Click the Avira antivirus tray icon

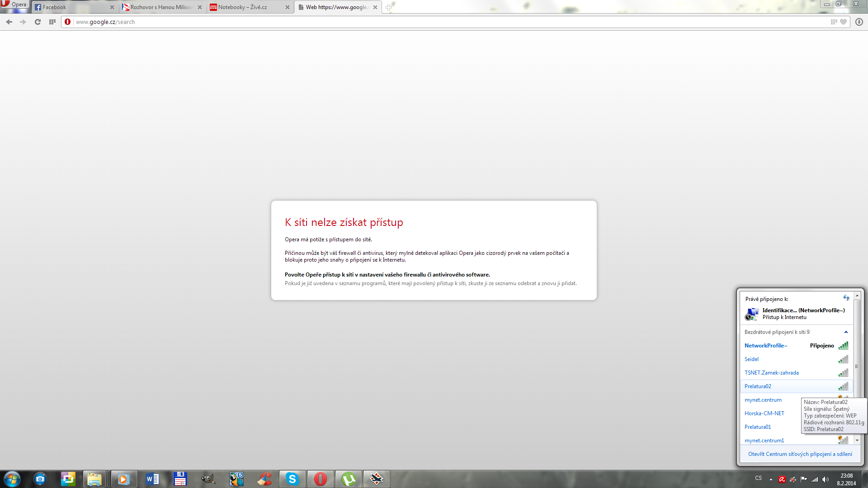coord(782,479)
